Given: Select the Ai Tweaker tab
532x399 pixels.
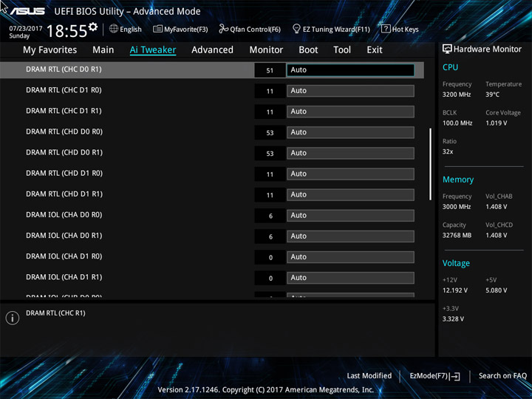Looking at the screenshot, I should [x=153, y=50].
